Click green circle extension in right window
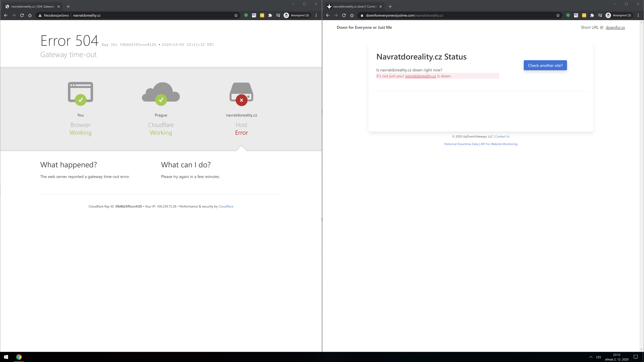The image size is (644, 362). coord(568,15)
